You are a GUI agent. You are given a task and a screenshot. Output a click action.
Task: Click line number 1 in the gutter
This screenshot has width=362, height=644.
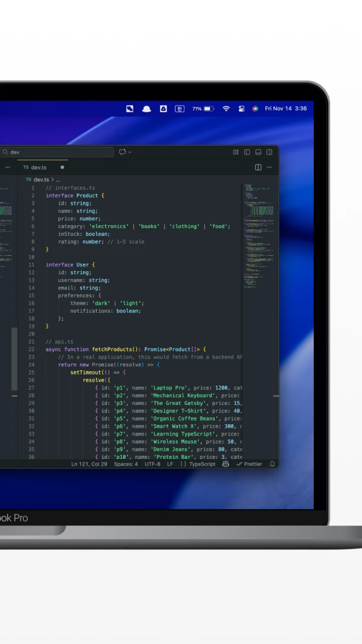click(33, 188)
